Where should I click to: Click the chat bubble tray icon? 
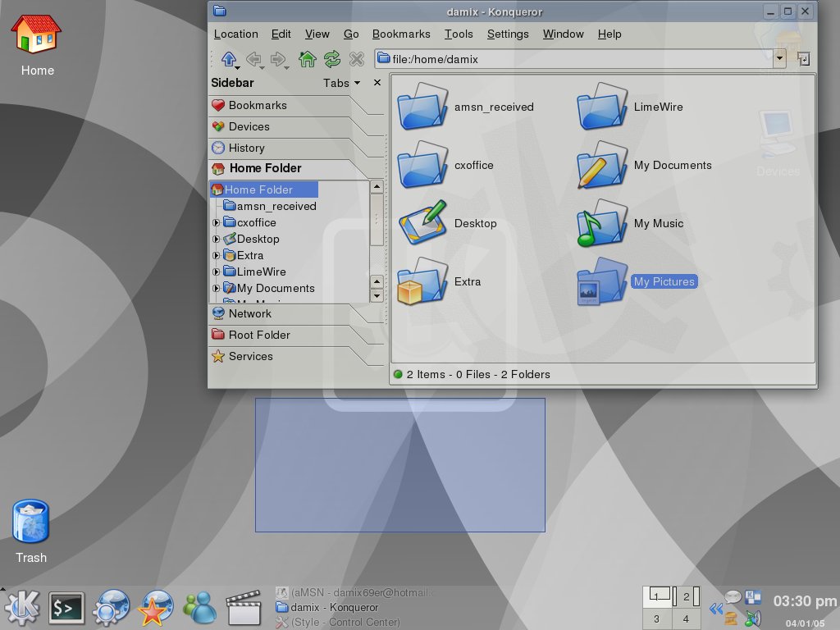[733, 596]
